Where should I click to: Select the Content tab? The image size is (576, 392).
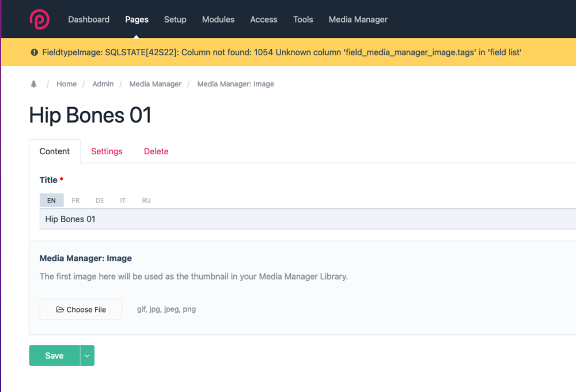click(55, 151)
